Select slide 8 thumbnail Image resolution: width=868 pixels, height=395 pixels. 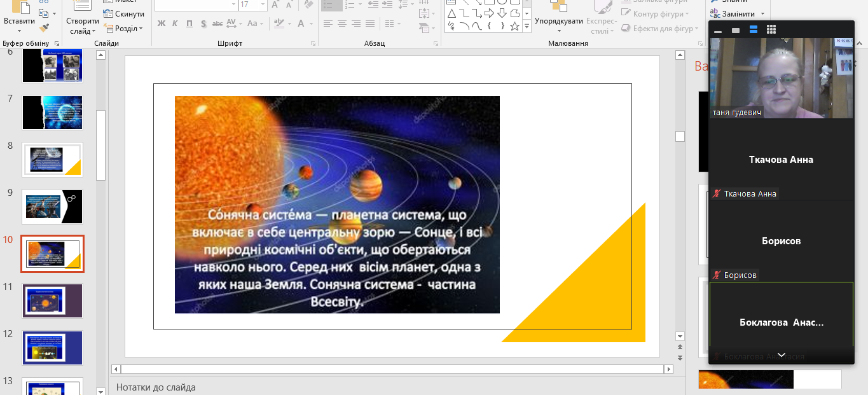pos(52,159)
